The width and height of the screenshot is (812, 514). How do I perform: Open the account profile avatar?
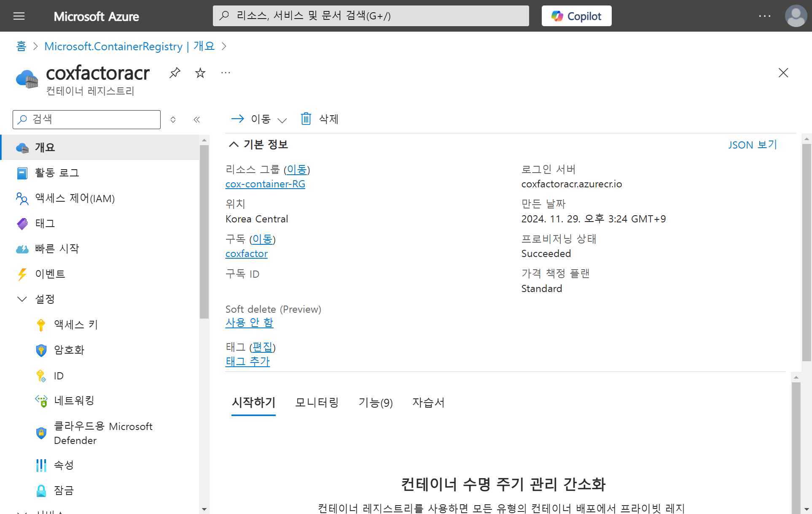click(796, 16)
